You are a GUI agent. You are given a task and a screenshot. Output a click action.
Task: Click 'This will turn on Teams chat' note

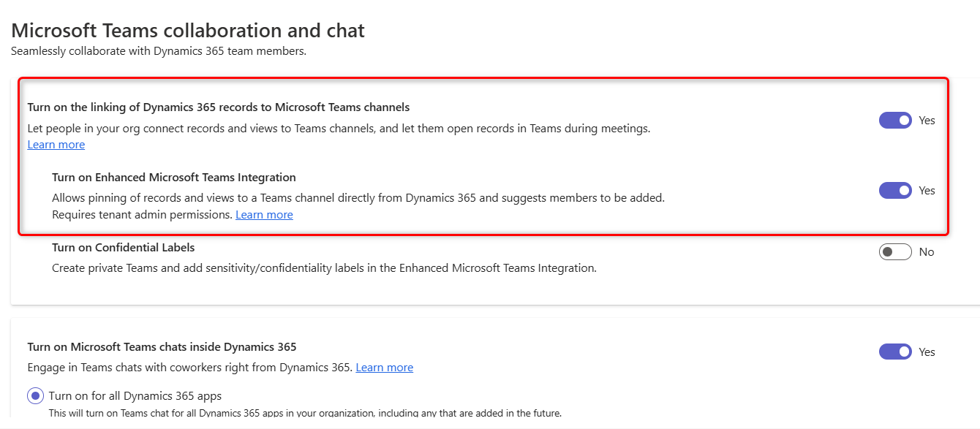pyautogui.click(x=305, y=413)
